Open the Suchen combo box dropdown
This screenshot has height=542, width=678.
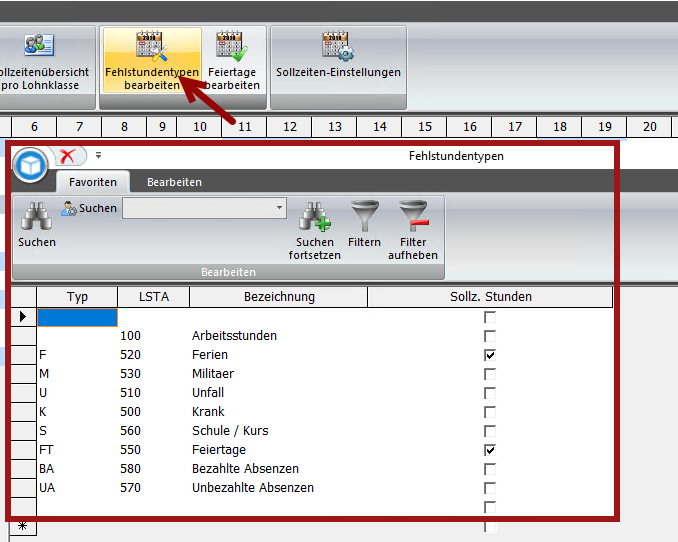point(279,208)
